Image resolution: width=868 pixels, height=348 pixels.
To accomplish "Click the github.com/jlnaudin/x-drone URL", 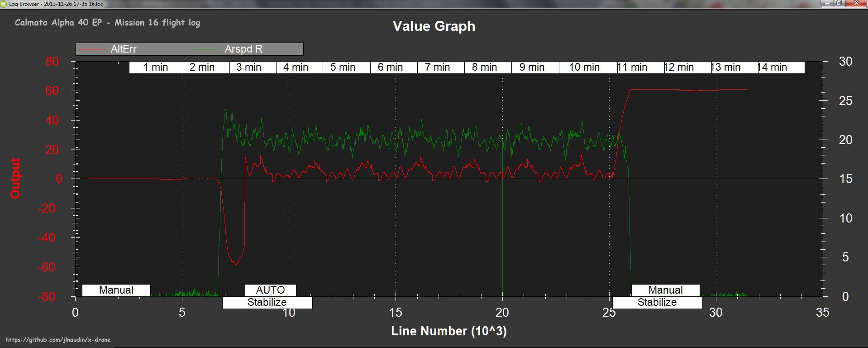I will [x=58, y=340].
